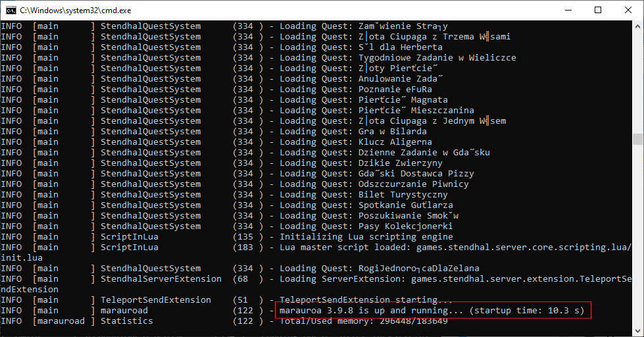Click the 'marauroa 3.9.8 is up and running' message
The image size is (644, 337).
(x=432, y=310)
